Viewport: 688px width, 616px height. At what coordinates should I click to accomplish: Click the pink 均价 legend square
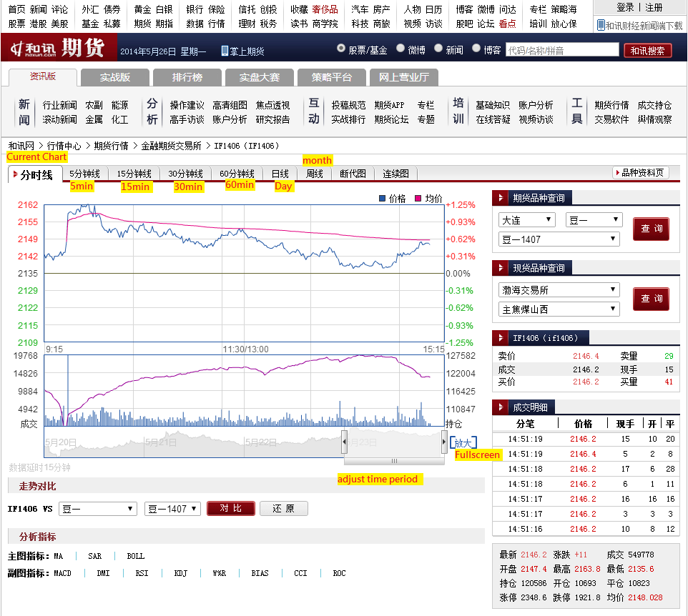pyautogui.click(x=418, y=198)
